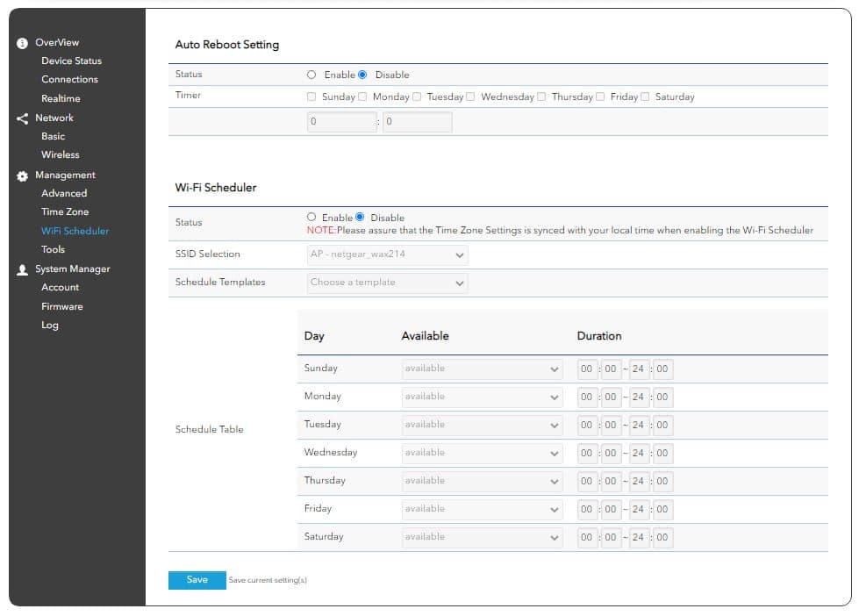The width and height of the screenshot is (859, 616).
Task: Click Friday start minute field
Action: pos(611,510)
